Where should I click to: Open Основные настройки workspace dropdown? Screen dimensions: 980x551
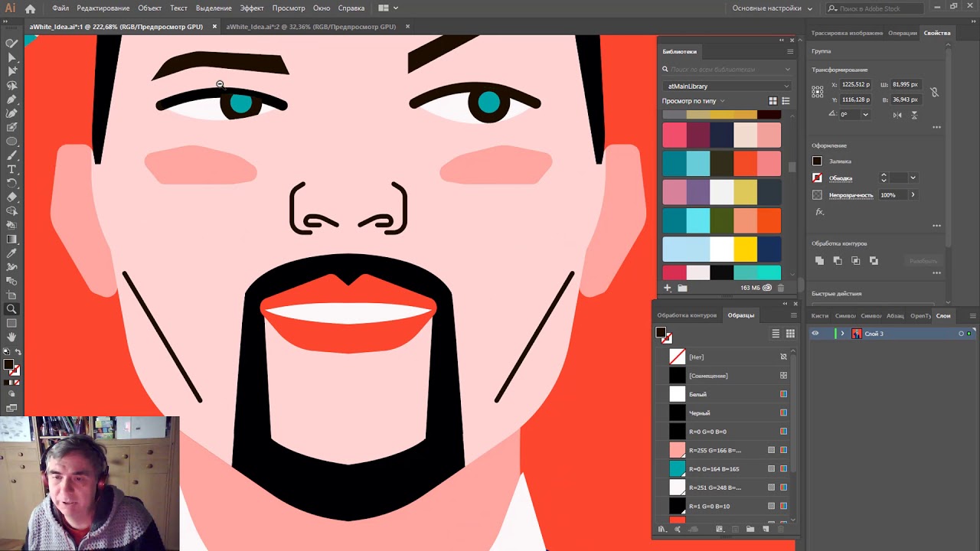tap(773, 8)
